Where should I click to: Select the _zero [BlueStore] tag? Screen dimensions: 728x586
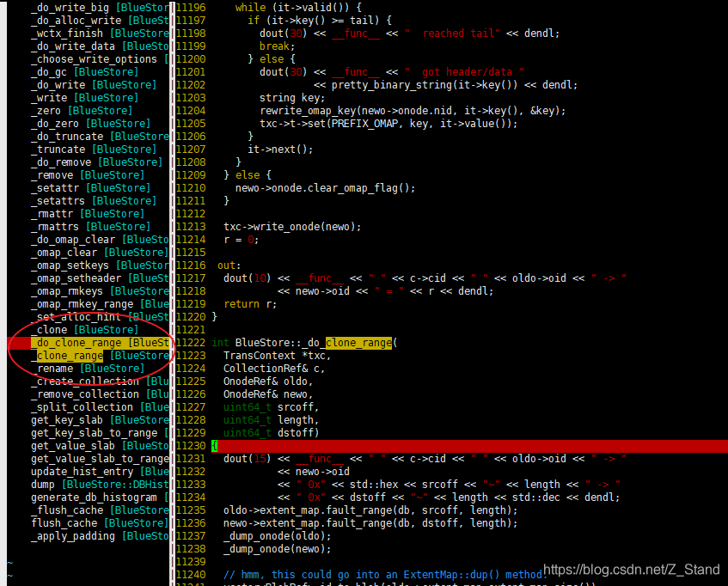click(82, 111)
